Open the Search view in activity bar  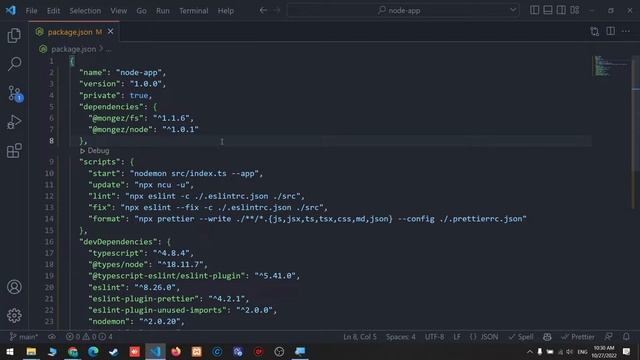(x=15, y=64)
